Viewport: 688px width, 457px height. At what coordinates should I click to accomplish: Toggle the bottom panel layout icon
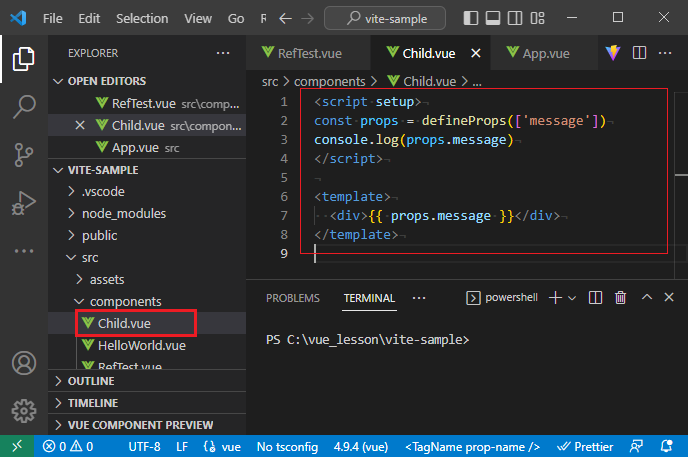point(493,18)
